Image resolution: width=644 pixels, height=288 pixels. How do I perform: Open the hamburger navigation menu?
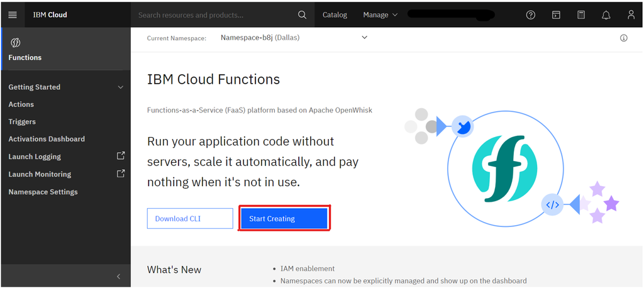13,15
